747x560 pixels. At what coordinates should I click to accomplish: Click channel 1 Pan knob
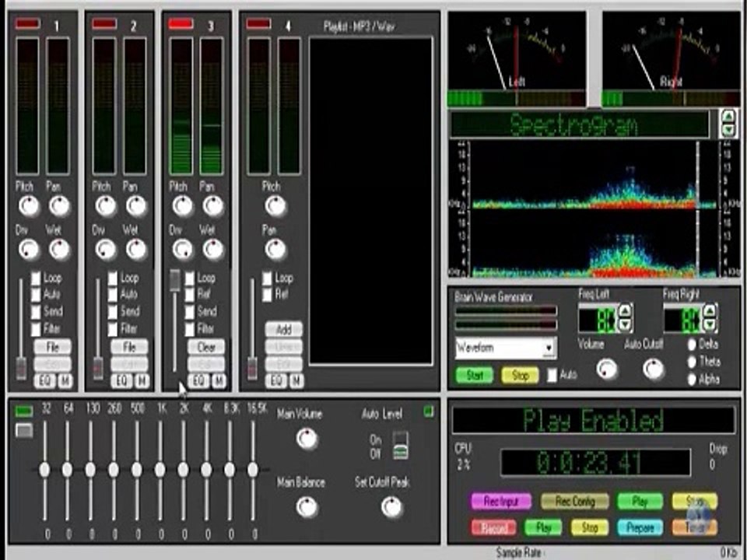(59, 206)
